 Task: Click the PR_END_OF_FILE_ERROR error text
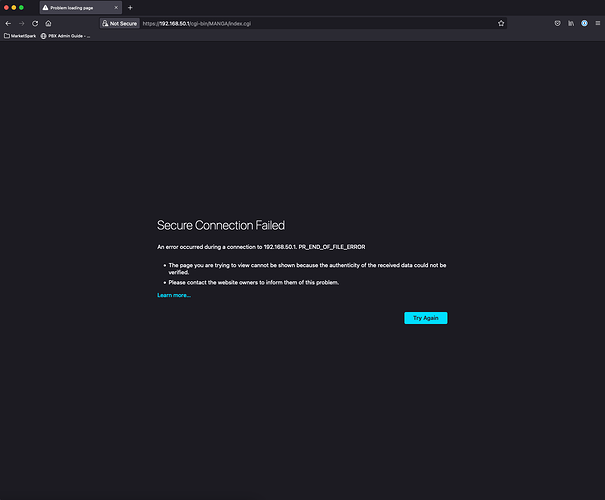pyautogui.click(x=332, y=247)
